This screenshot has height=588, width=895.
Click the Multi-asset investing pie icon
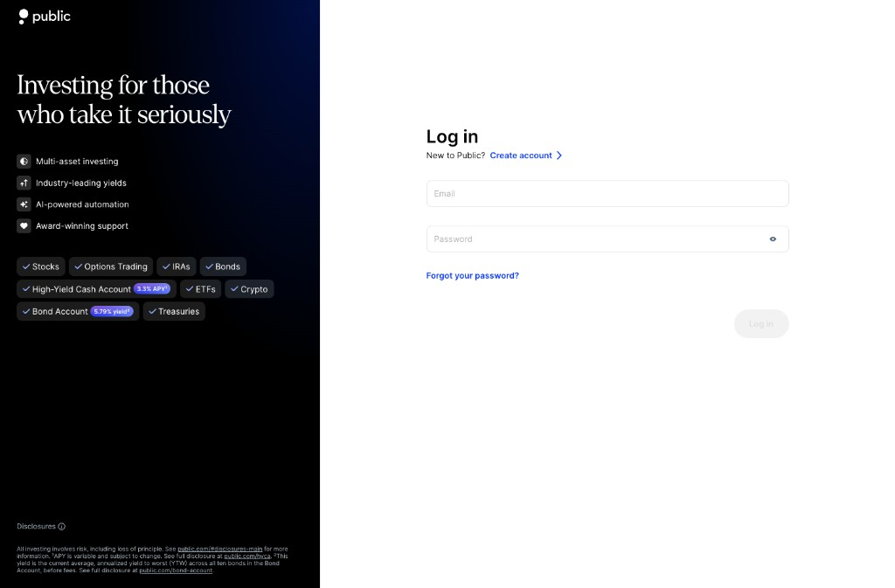24,162
